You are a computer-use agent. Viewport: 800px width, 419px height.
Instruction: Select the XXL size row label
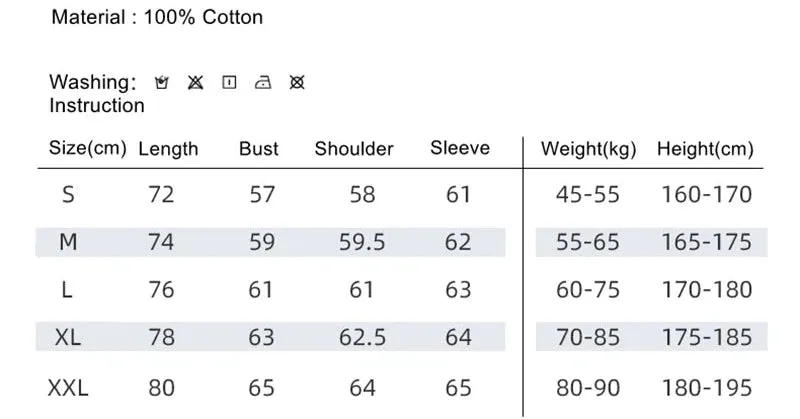click(68, 388)
